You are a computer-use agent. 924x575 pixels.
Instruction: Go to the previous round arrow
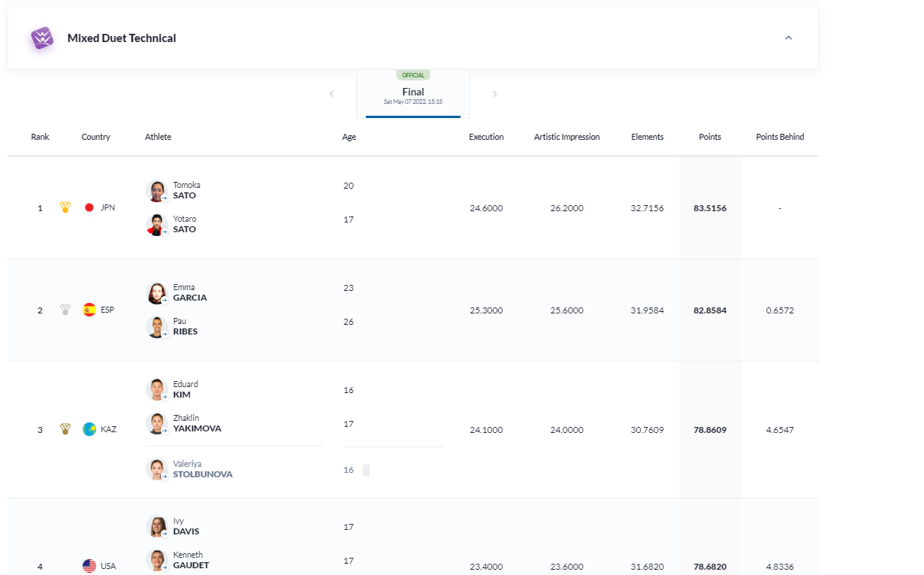pyautogui.click(x=332, y=94)
